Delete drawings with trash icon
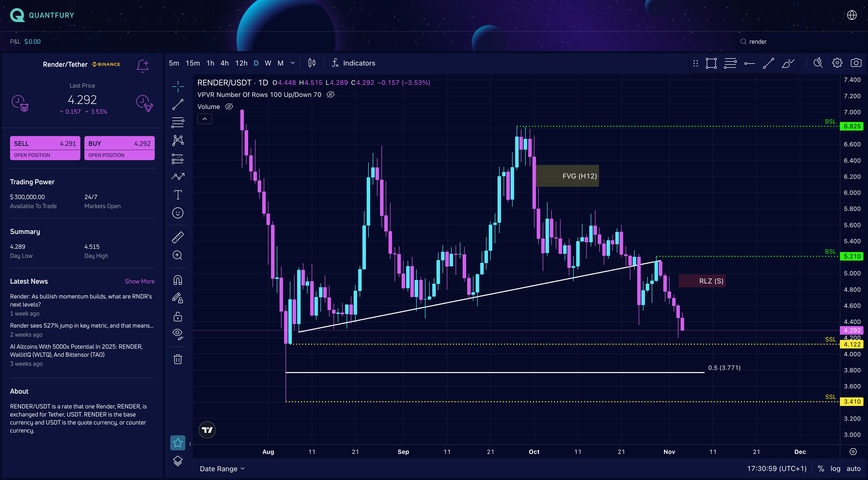Image resolution: width=868 pixels, height=480 pixels. point(178,359)
